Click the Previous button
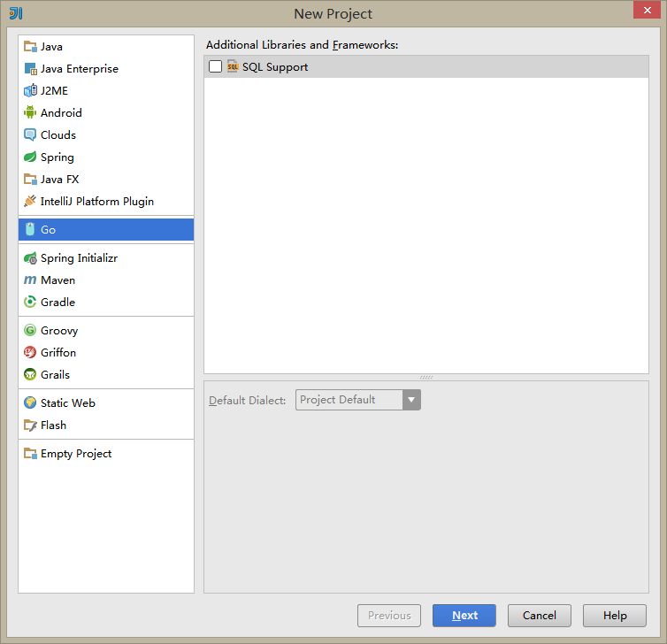The image size is (667, 644). pyautogui.click(x=389, y=616)
